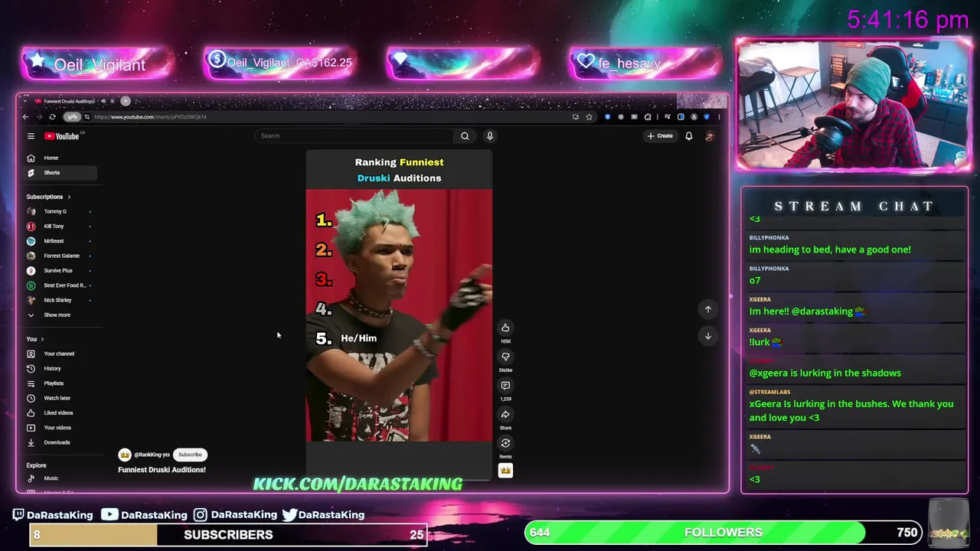Open Survive Plus subscription
Image resolution: width=980 pixels, height=551 pixels.
coord(60,271)
